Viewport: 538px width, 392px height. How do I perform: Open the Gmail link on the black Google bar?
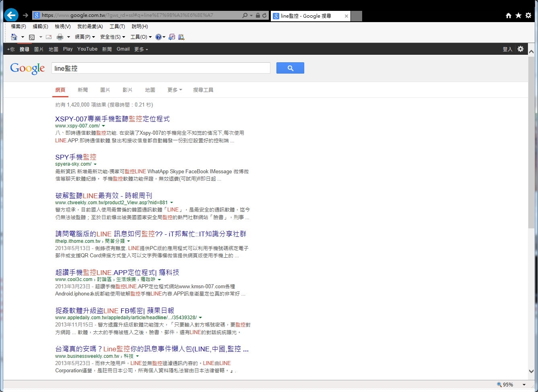click(123, 49)
